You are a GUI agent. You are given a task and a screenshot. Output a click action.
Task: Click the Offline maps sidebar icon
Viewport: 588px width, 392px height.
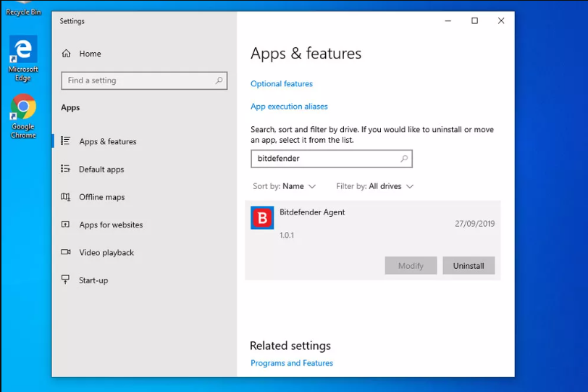coord(65,196)
